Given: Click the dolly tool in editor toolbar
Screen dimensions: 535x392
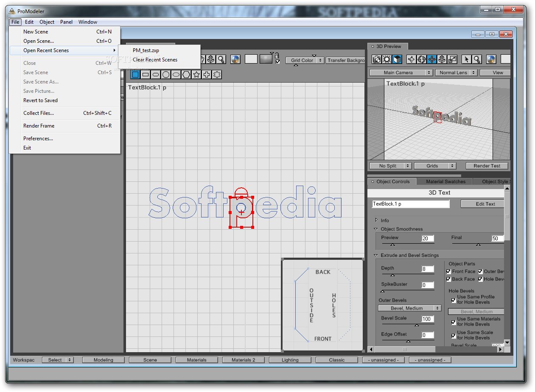Looking at the screenshot, I should coord(210,59).
